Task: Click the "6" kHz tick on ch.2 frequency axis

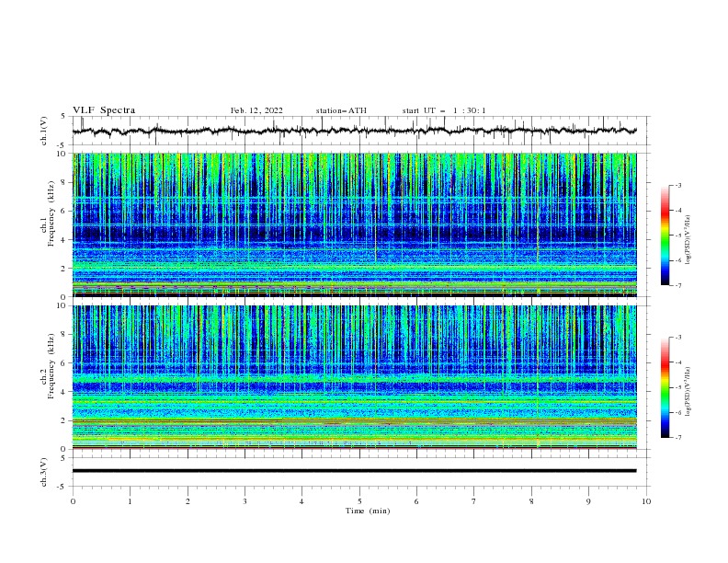Action: pos(64,363)
